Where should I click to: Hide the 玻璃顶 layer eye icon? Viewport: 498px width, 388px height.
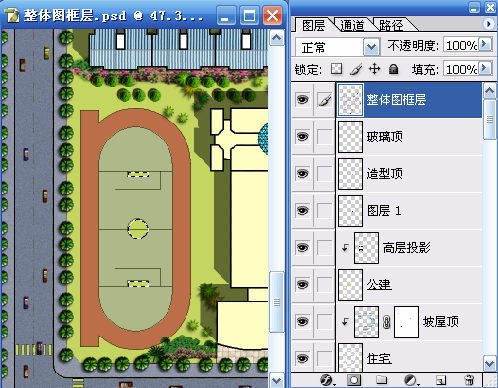point(302,137)
